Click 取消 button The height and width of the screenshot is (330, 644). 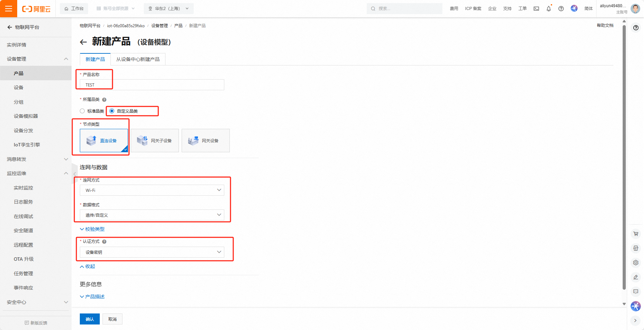point(112,319)
